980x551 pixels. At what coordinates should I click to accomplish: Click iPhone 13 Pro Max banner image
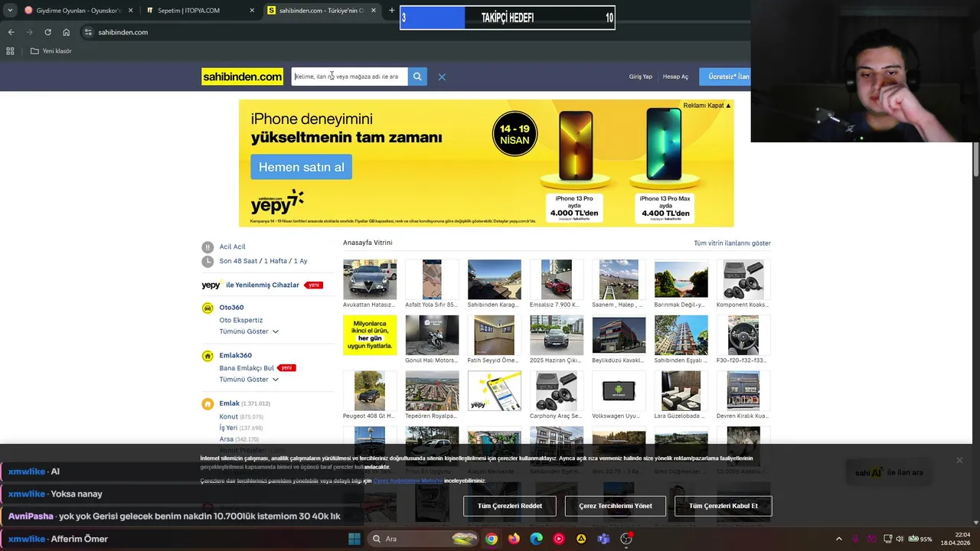click(664, 145)
